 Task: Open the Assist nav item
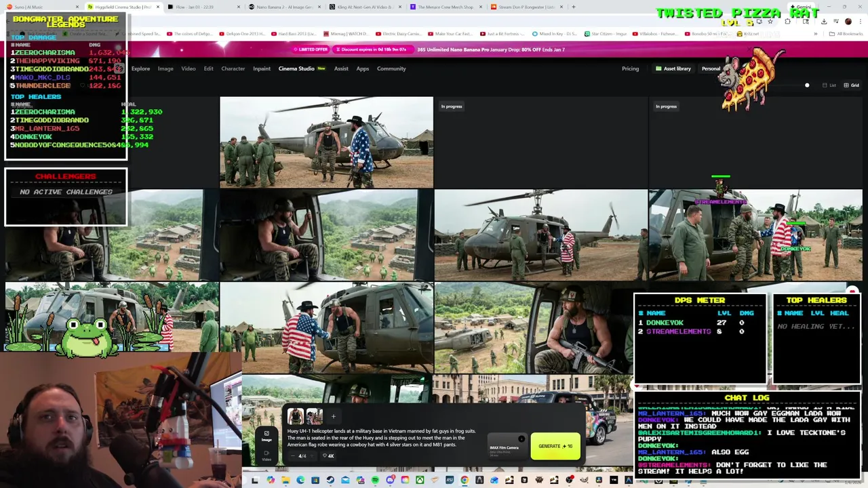pos(341,68)
